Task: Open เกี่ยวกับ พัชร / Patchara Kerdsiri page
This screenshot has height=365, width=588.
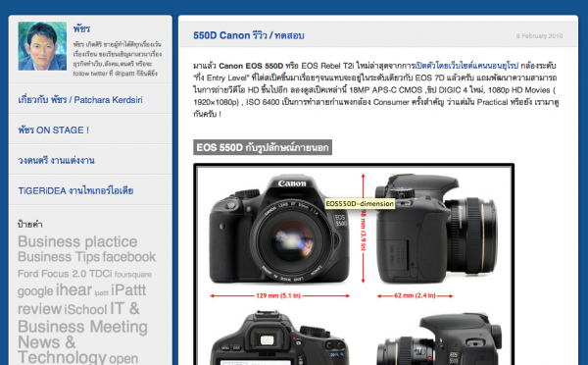Action: tap(80, 100)
